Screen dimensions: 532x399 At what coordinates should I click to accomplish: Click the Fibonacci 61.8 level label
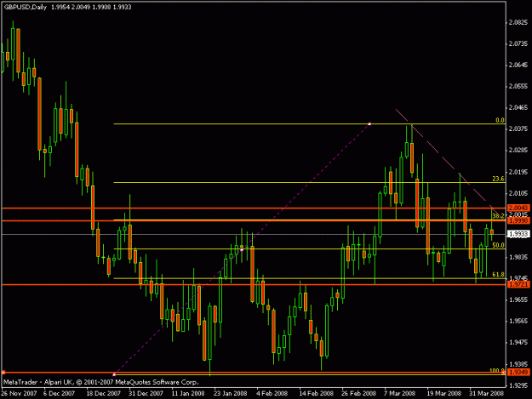click(x=498, y=274)
